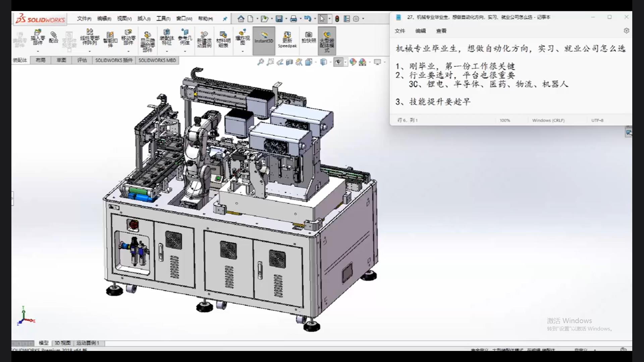Open the SolidWorks 帮助(H) menu
The image size is (644, 362).
coord(205,19)
